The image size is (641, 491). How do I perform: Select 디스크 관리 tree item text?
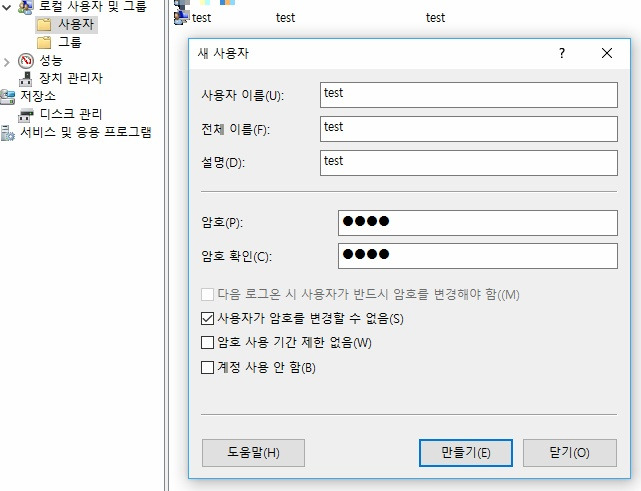click(x=71, y=114)
